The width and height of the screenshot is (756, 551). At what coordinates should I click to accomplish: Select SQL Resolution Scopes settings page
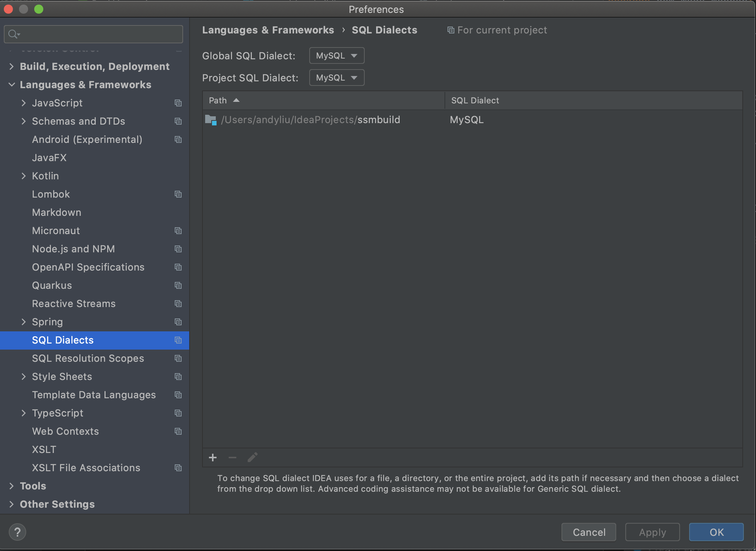[88, 358]
